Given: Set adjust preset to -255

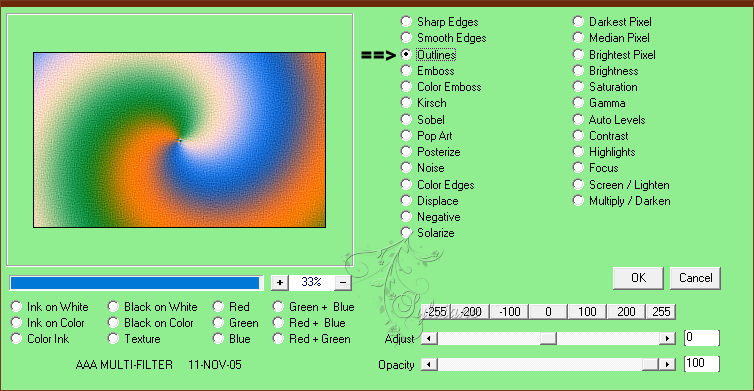Looking at the screenshot, I should pyautogui.click(x=435, y=312).
